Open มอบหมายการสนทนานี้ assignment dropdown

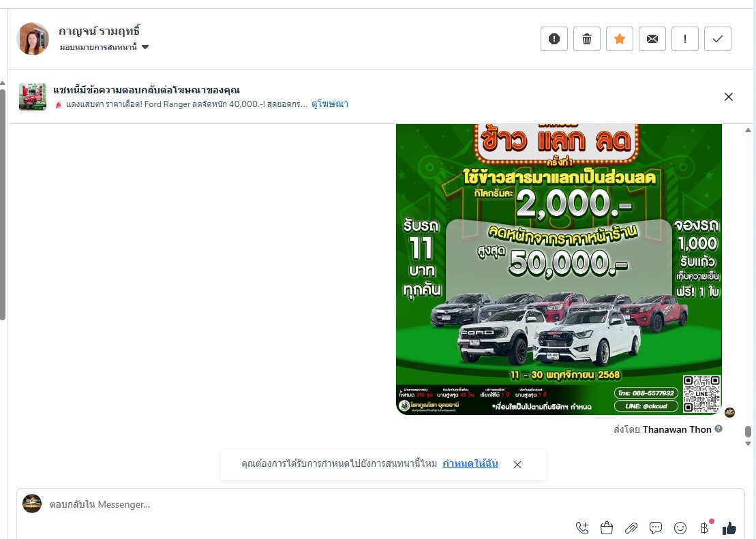(x=104, y=47)
